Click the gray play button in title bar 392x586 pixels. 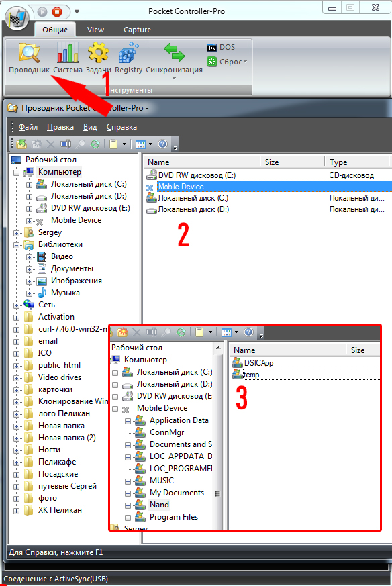[42, 12]
